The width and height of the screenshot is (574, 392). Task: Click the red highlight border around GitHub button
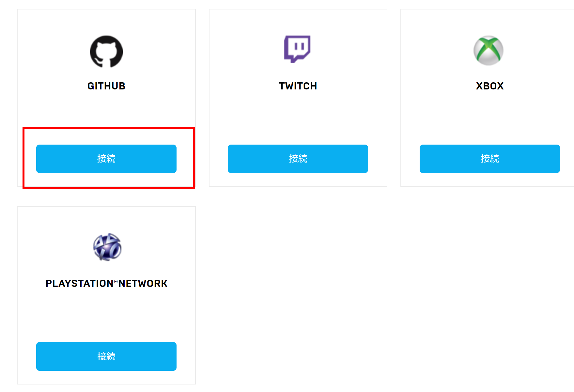tap(109, 128)
